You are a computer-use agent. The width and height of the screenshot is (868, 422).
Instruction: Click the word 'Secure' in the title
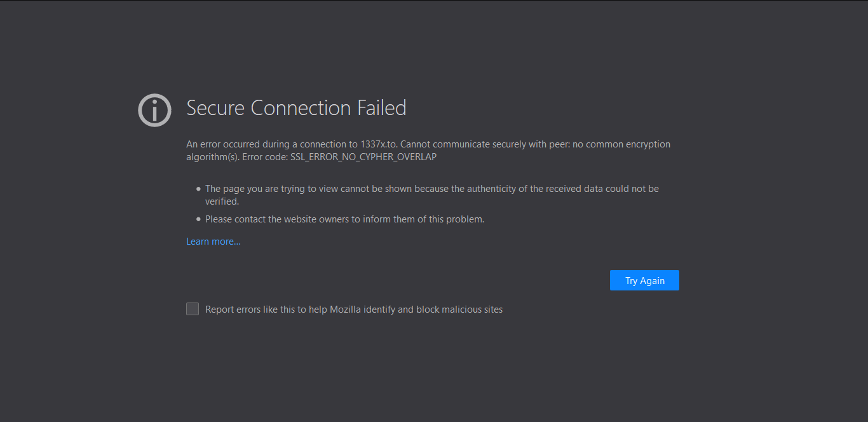point(216,108)
